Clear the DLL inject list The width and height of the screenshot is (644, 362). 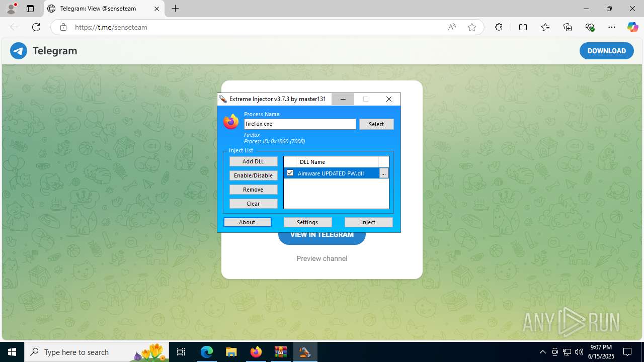point(253,204)
